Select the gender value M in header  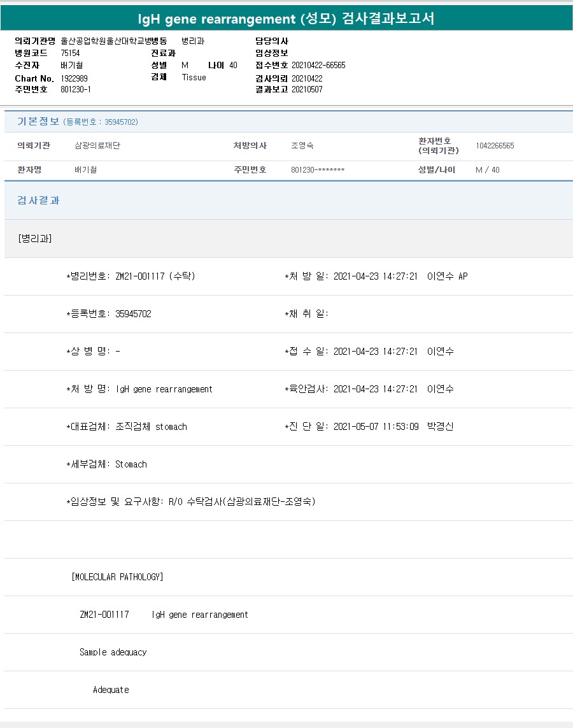tap(185, 66)
